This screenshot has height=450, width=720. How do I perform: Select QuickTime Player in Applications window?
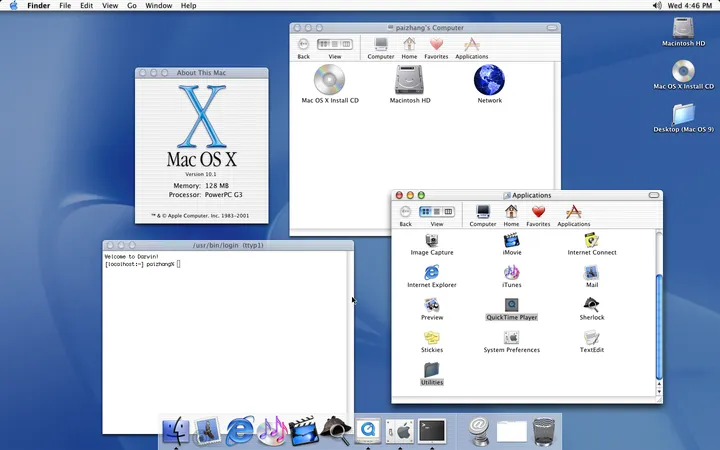coord(512,305)
